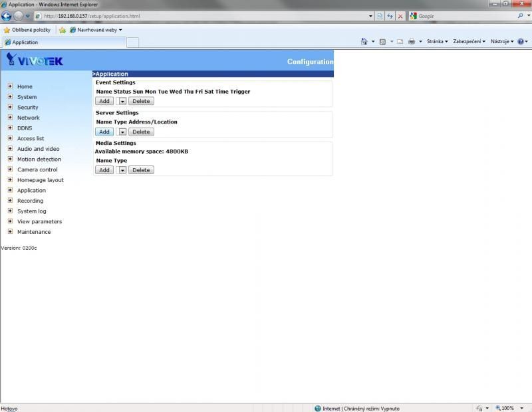Expand the Event Settings dropdown list

pos(122,102)
